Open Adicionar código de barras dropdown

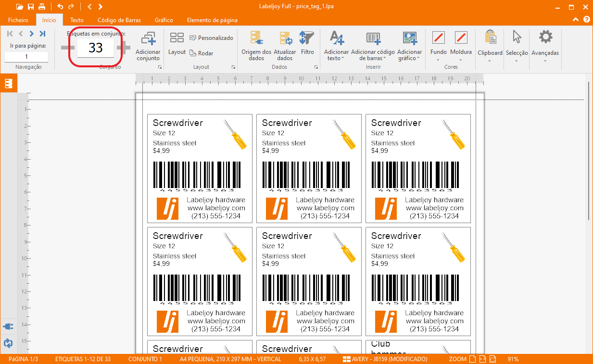click(x=373, y=47)
